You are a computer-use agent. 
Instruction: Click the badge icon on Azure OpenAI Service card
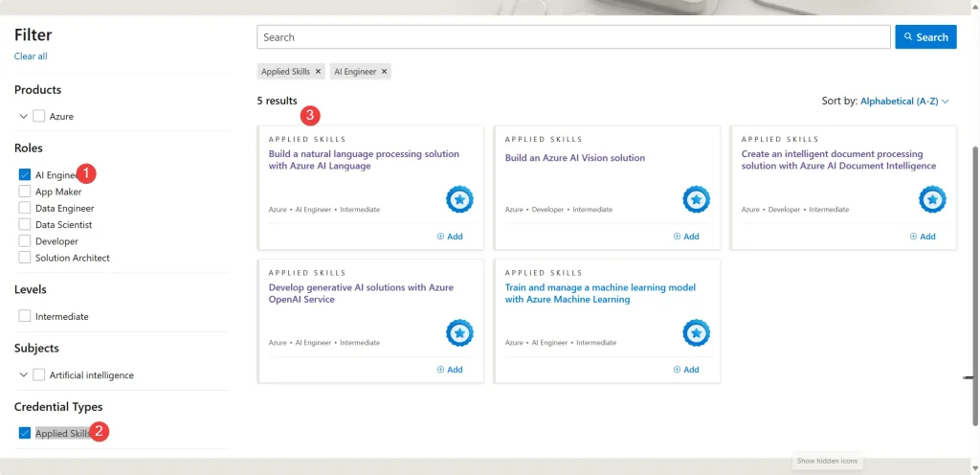pos(459,332)
